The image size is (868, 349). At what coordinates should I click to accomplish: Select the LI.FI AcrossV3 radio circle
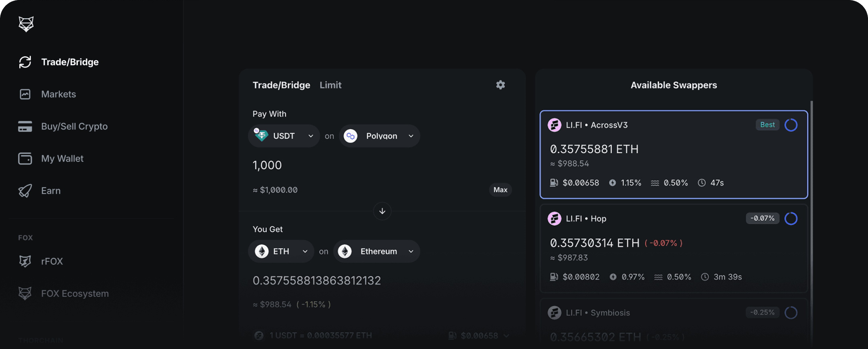coord(791,125)
